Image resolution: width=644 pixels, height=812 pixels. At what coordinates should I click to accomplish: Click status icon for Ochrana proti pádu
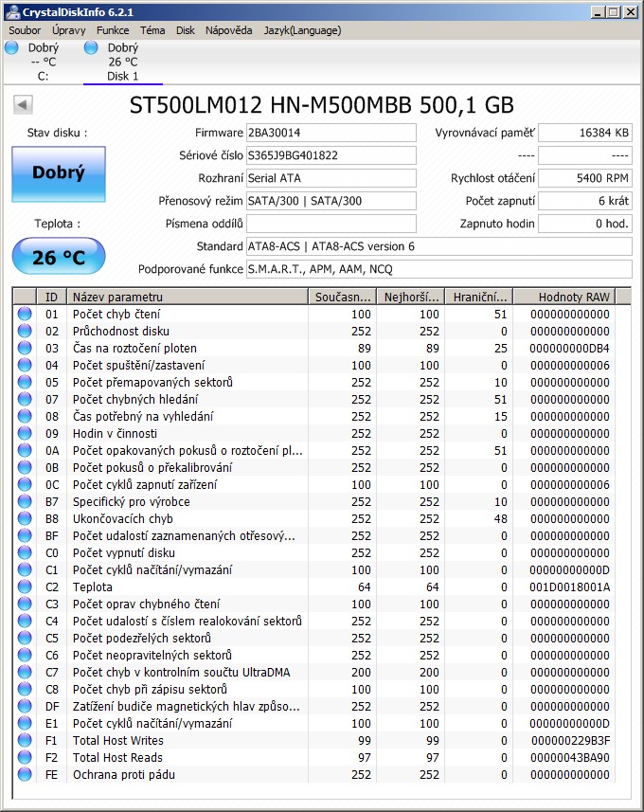(x=25, y=775)
